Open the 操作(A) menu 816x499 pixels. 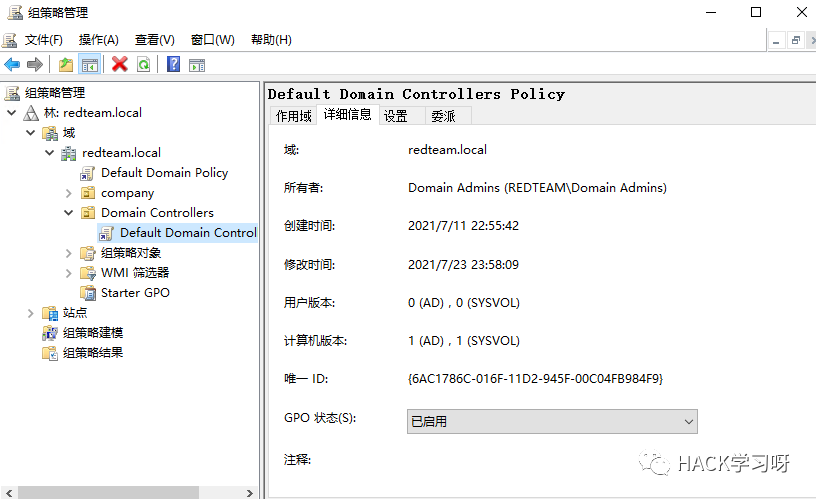[x=98, y=40]
